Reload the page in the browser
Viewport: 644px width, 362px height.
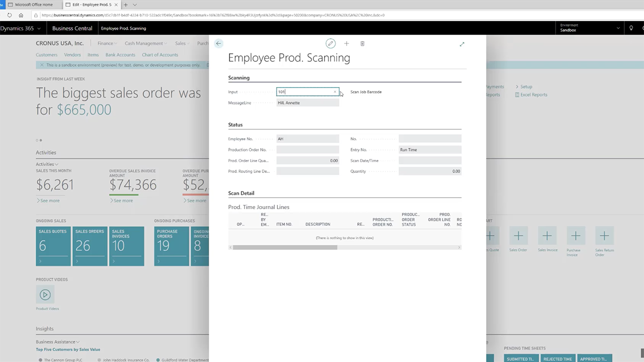tap(10, 15)
